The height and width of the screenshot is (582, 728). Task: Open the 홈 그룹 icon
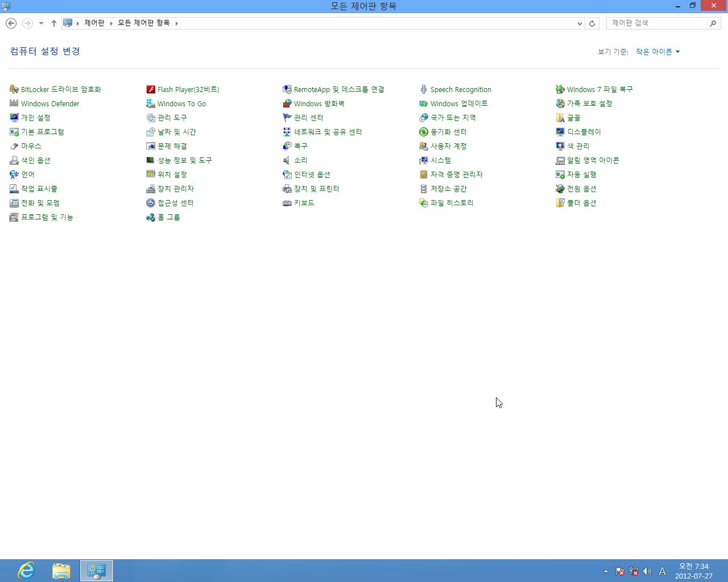pyautogui.click(x=151, y=217)
